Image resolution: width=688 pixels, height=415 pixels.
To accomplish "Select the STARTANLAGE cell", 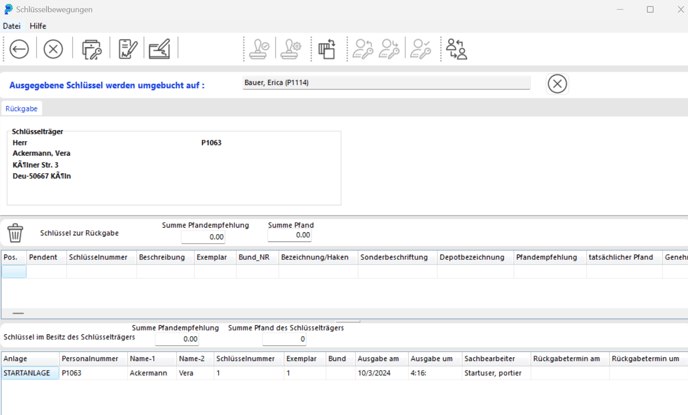I will (30, 373).
